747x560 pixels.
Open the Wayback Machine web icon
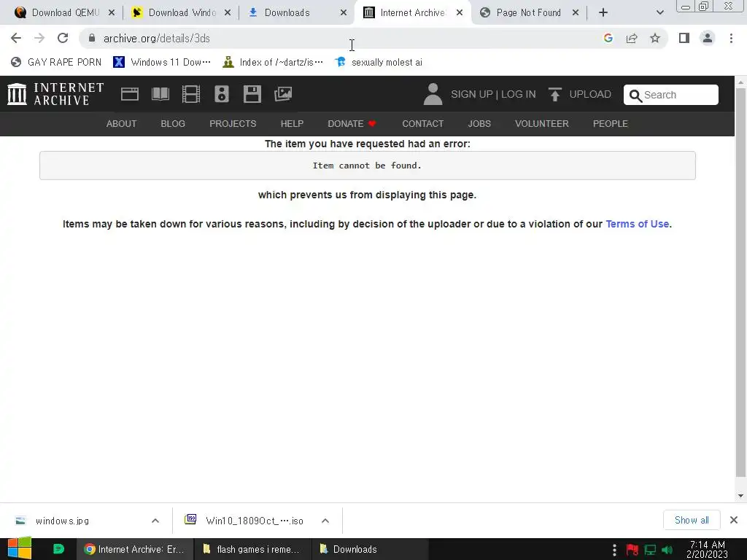pos(130,94)
